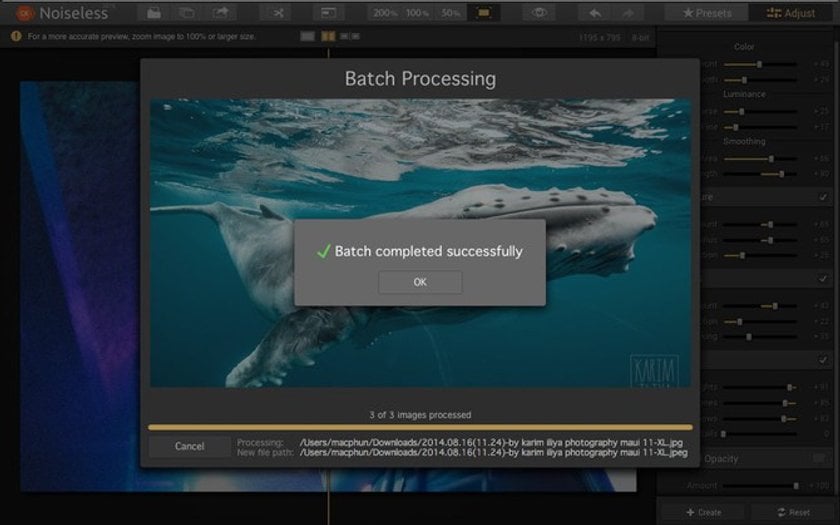
Task: Click the "8-bit" depth label
Action: pyautogui.click(x=640, y=38)
